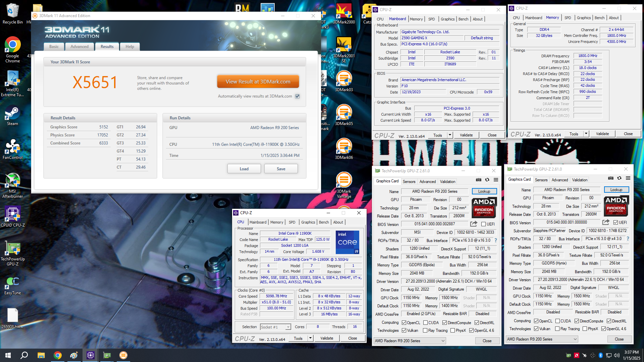Open 3DMark2001 SE desktop shortcut

[344, 50]
